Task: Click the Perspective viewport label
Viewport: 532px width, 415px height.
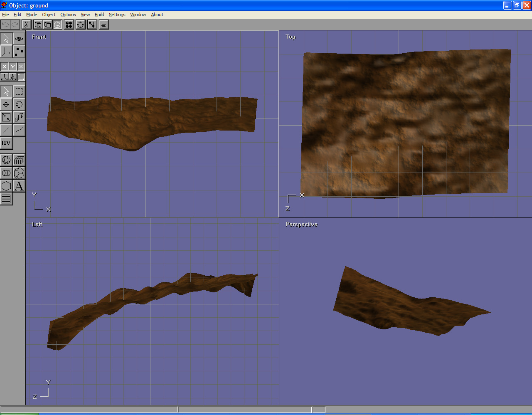Action: click(301, 225)
